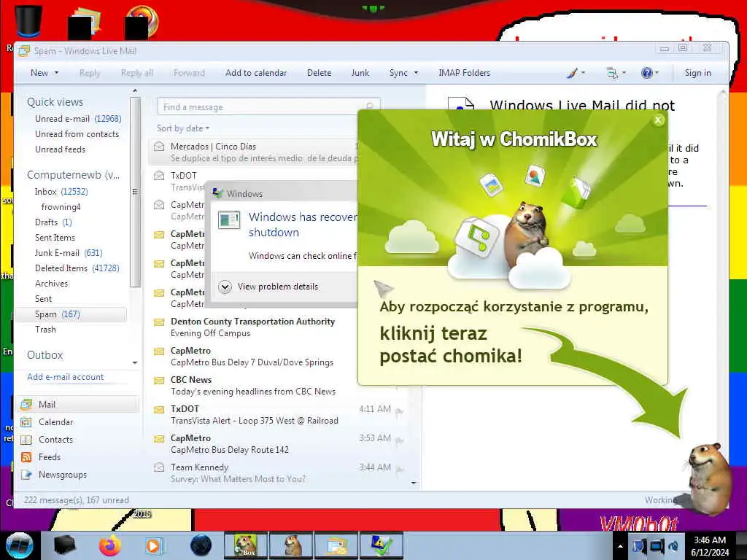Switch to Contacts view
Viewport: 747px width, 560px height.
pos(55,440)
